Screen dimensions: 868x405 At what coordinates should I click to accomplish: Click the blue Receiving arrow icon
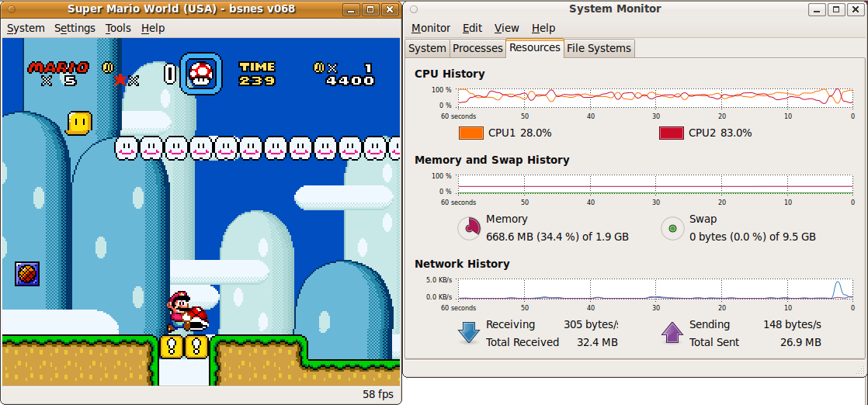tap(469, 333)
